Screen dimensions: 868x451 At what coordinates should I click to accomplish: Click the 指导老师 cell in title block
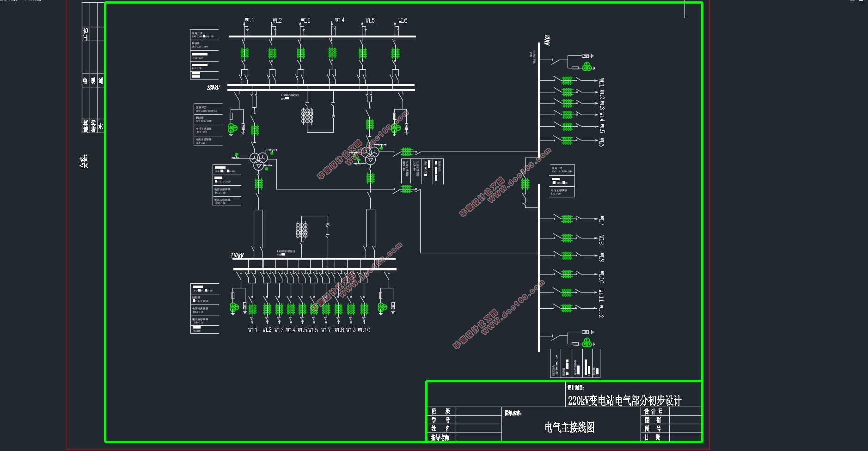440,438
